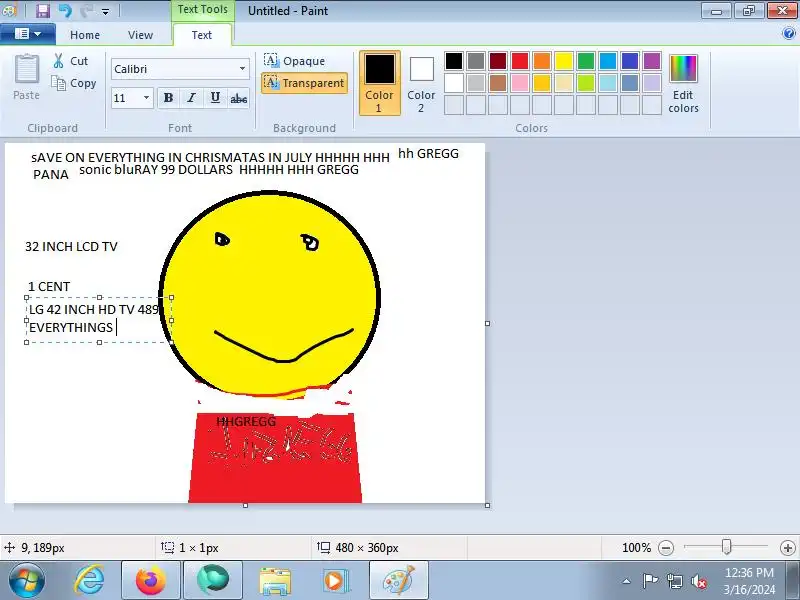Screen dimensions: 800x600
Task: Switch to the View ribbon tab
Action: tap(140, 35)
